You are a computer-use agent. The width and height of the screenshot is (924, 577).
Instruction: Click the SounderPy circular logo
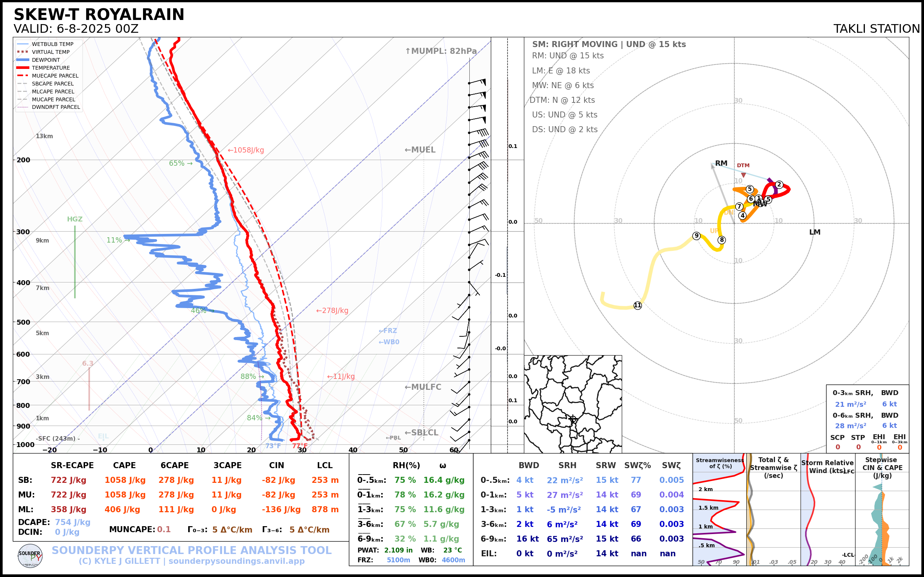pyautogui.click(x=30, y=556)
